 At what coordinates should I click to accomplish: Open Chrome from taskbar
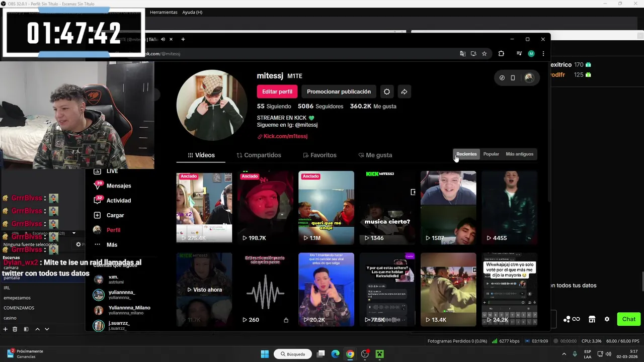[x=350, y=354]
